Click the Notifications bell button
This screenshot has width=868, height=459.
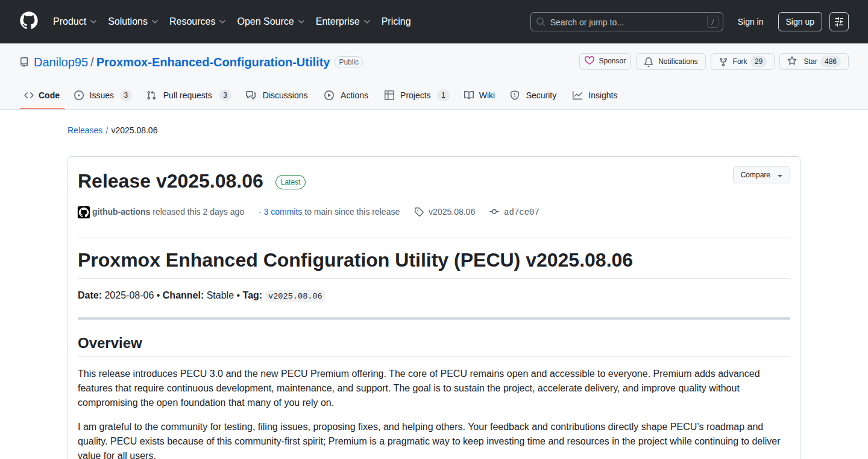pyautogui.click(x=671, y=62)
